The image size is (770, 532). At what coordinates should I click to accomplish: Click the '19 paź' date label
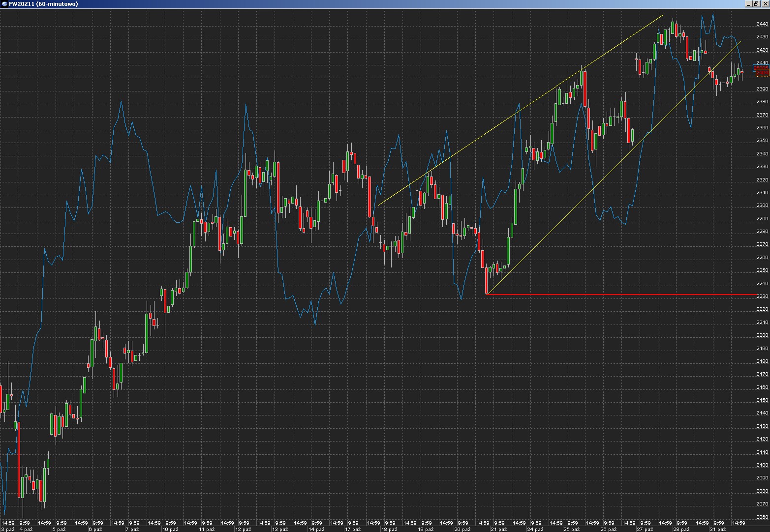coord(427,529)
